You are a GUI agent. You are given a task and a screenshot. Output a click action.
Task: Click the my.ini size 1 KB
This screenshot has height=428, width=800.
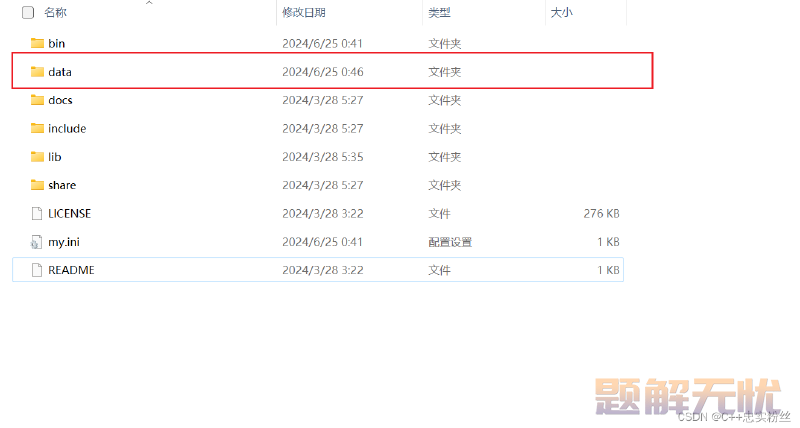(608, 242)
